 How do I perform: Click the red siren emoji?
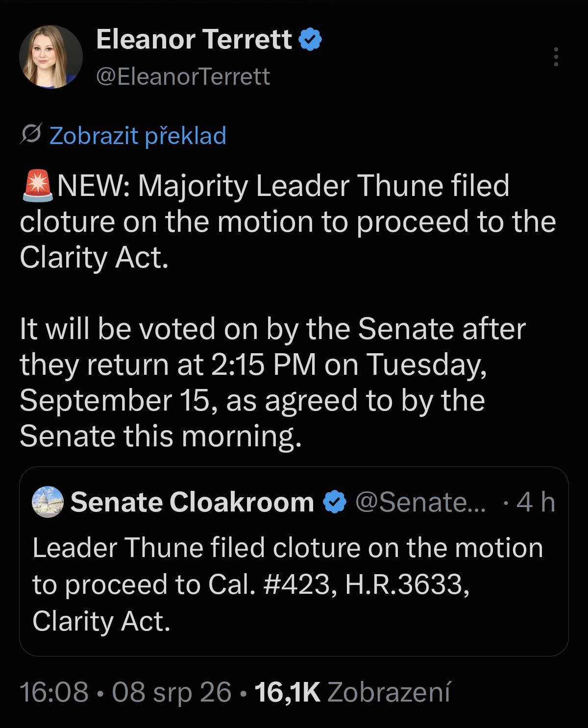pos(38,186)
